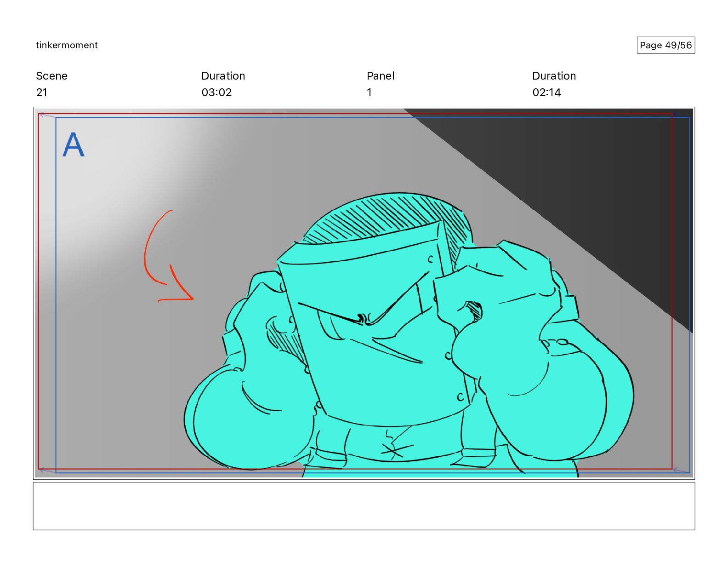This screenshot has height=563, width=728.
Task: Click the 'Duration' label above 02:14
Action: 554,76
